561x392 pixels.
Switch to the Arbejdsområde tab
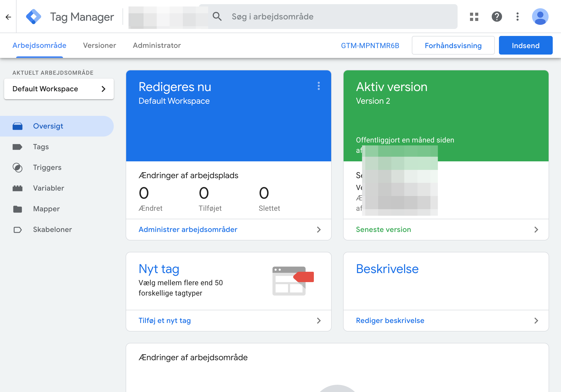pyautogui.click(x=39, y=46)
